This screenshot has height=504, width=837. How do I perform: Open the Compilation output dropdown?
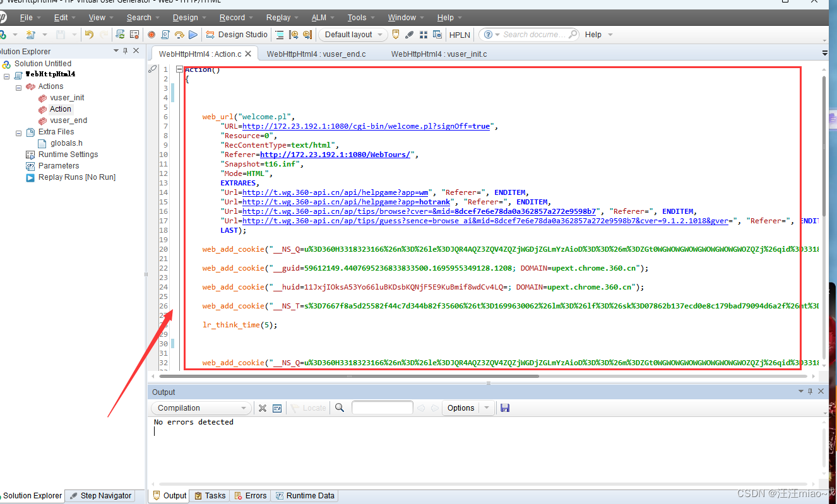pyautogui.click(x=201, y=408)
